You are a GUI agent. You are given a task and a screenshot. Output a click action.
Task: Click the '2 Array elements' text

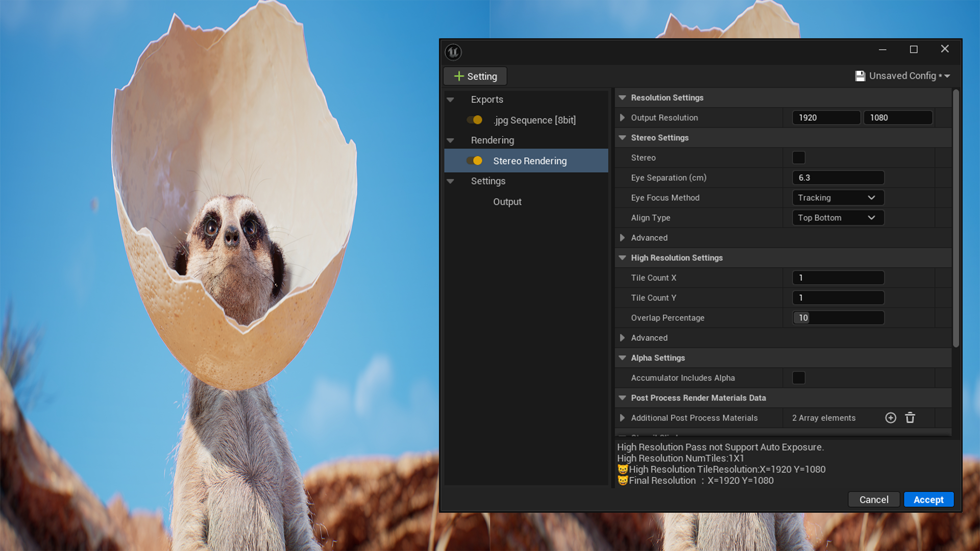pyautogui.click(x=824, y=418)
